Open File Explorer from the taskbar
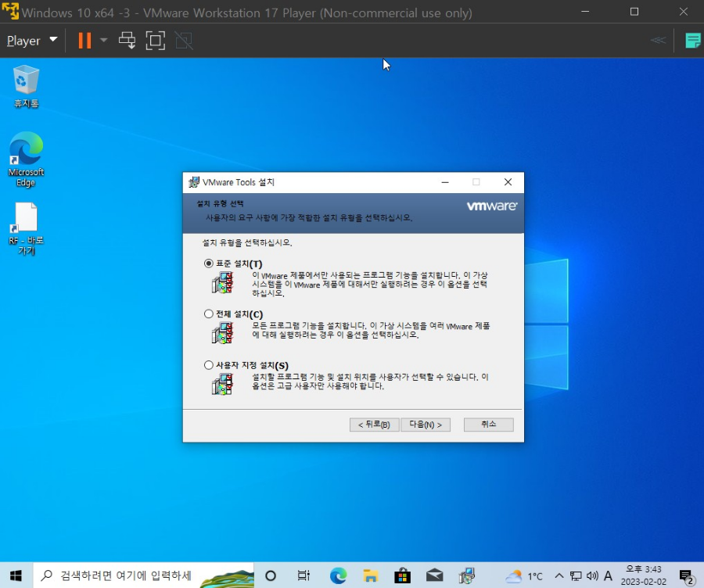 [x=371, y=575]
